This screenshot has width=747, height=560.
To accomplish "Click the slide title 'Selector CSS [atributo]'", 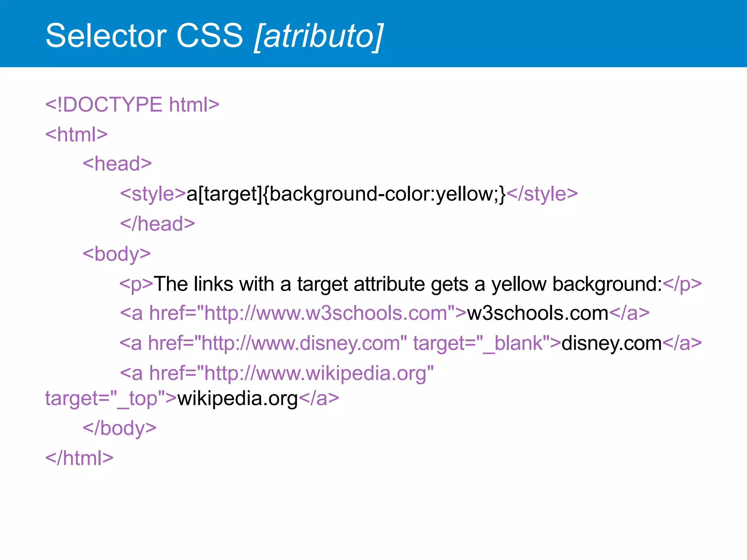I will click(x=214, y=36).
